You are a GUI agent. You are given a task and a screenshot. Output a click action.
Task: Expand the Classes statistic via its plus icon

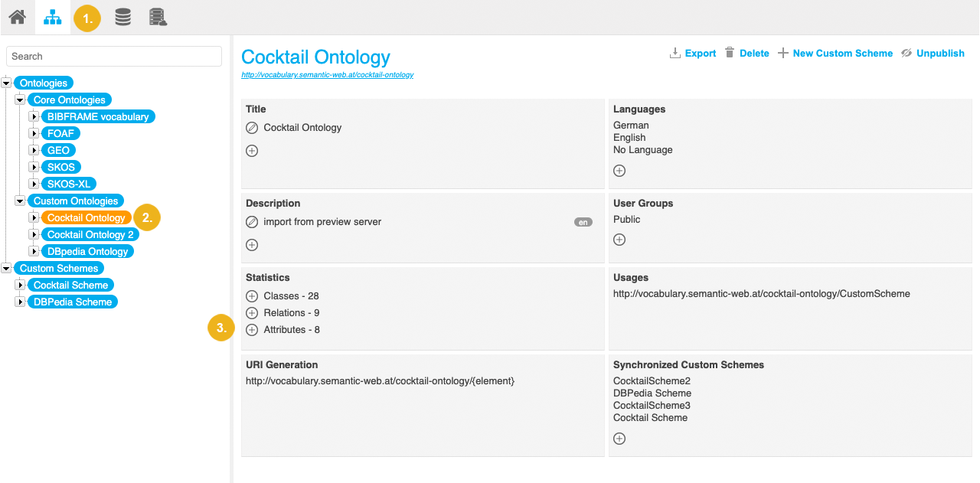point(251,295)
